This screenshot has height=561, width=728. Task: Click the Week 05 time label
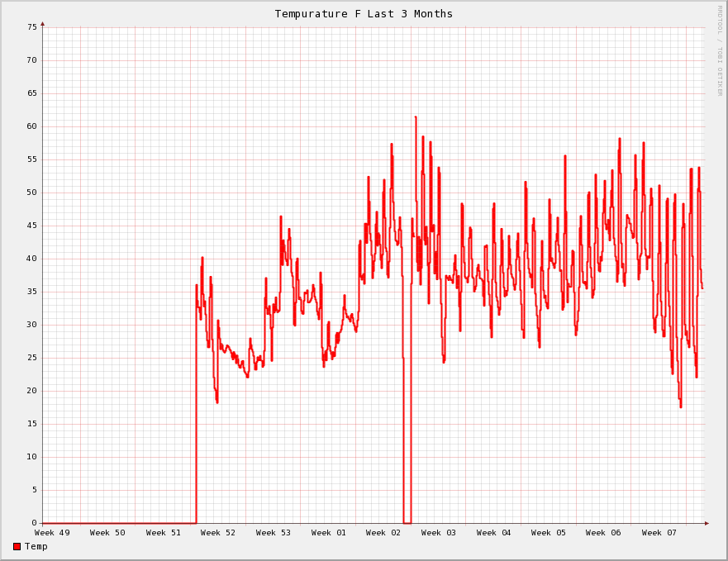coord(549,533)
